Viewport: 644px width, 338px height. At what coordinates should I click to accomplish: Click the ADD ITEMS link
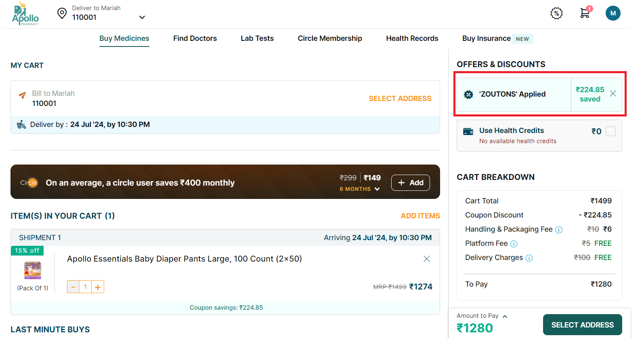tap(420, 216)
